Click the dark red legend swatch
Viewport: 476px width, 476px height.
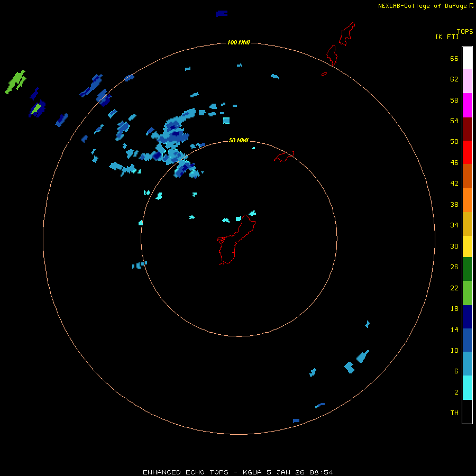coord(467,129)
